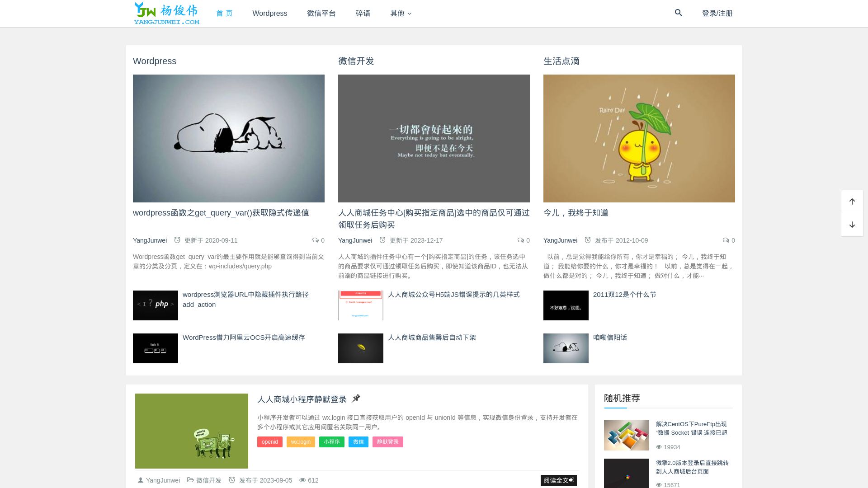Click the 阅读全文 button
Viewport: 868px width, 488px height.
pos(559,480)
